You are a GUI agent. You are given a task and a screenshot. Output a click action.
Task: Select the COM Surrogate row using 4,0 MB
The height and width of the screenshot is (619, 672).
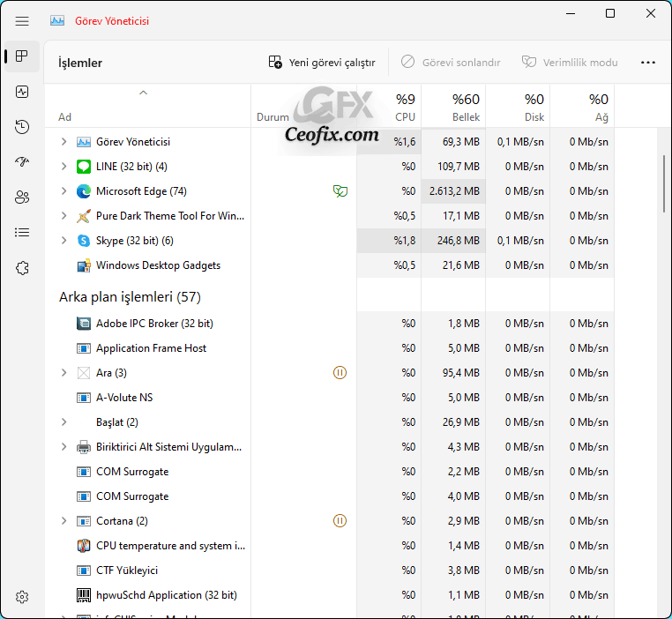pyautogui.click(x=330, y=496)
